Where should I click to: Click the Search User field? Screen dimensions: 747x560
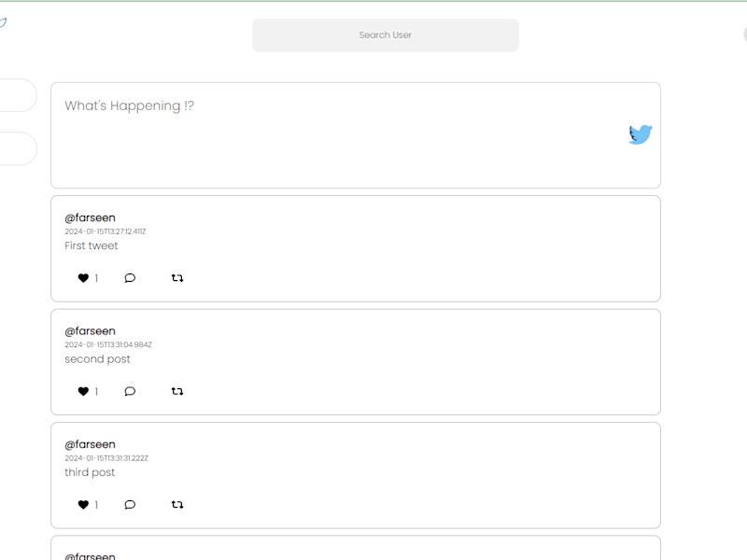pyautogui.click(x=386, y=35)
